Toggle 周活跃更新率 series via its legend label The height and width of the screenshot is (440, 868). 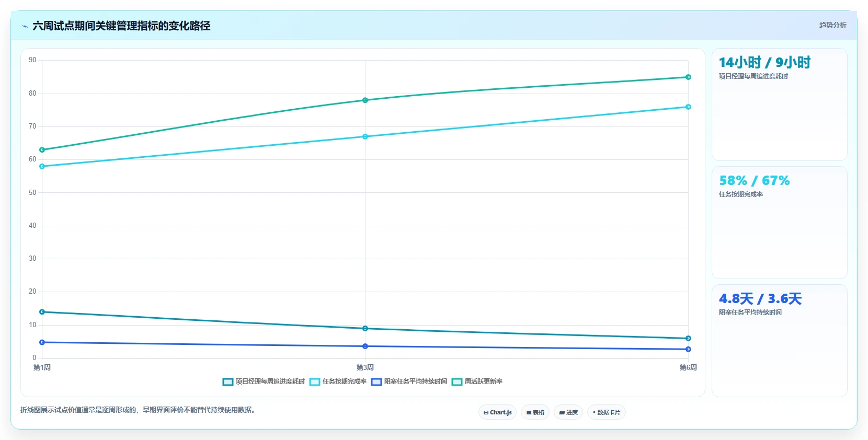click(484, 381)
